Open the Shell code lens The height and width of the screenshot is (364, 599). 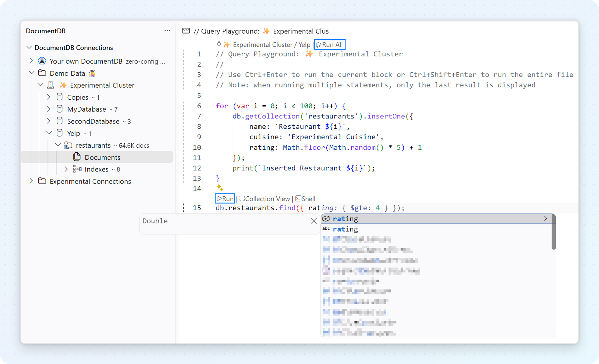pos(305,199)
